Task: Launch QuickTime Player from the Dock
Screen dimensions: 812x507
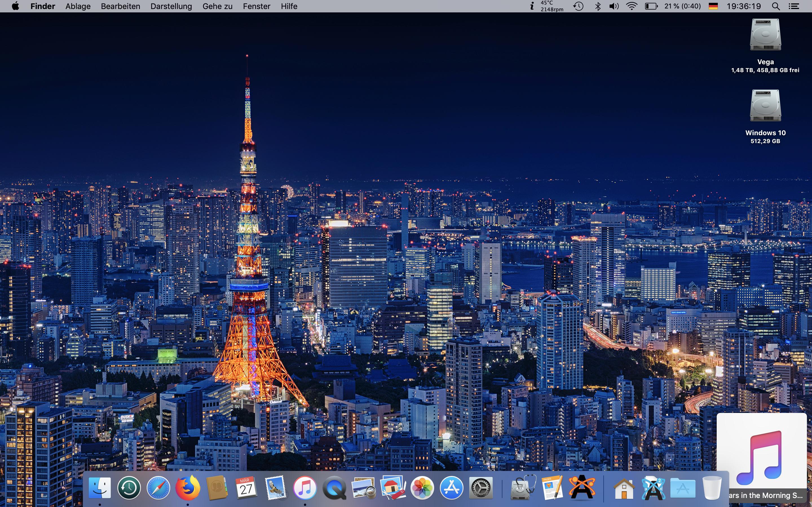Action: point(334,488)
